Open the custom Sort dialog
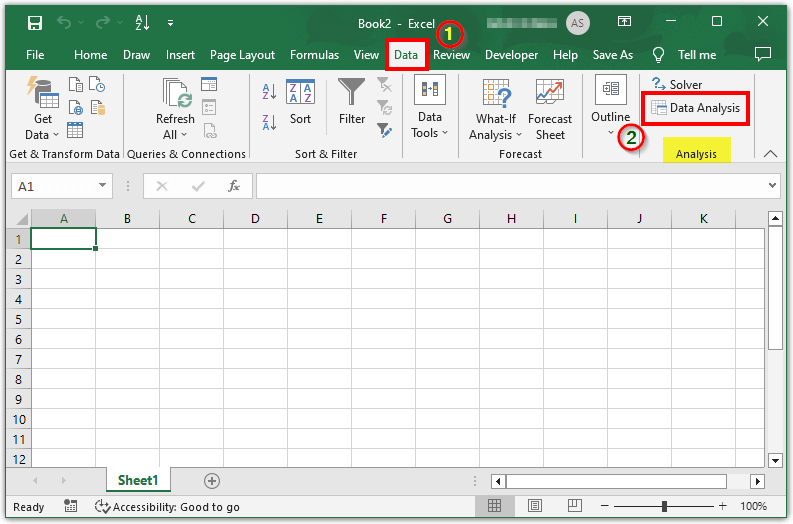Viewport: 793px width, 524px height. [300, 102]
